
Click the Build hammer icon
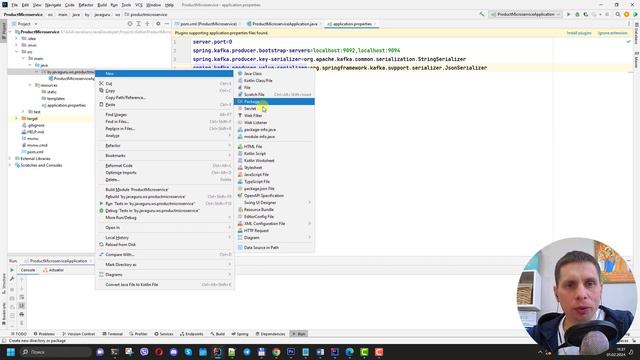[x=482, y=14]
